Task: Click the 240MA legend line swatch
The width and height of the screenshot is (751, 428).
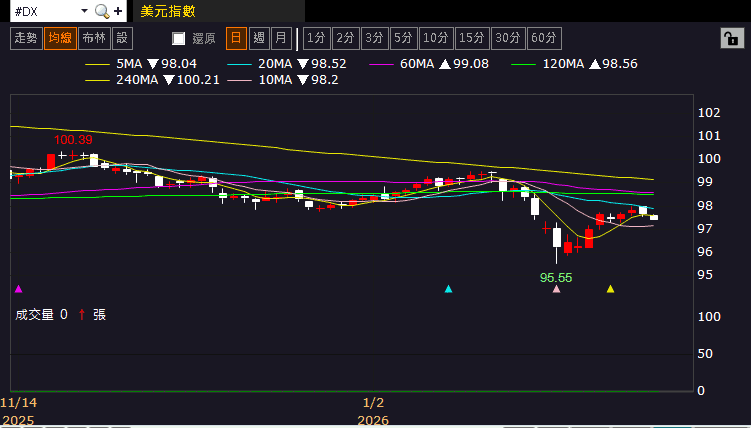Action: (97, 80)
